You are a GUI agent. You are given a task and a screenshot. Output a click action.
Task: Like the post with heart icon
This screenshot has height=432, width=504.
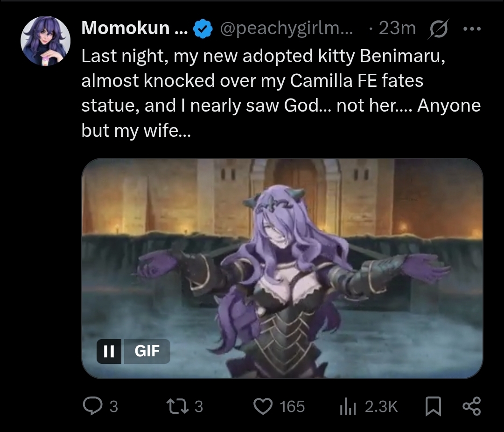pos(263,406)
